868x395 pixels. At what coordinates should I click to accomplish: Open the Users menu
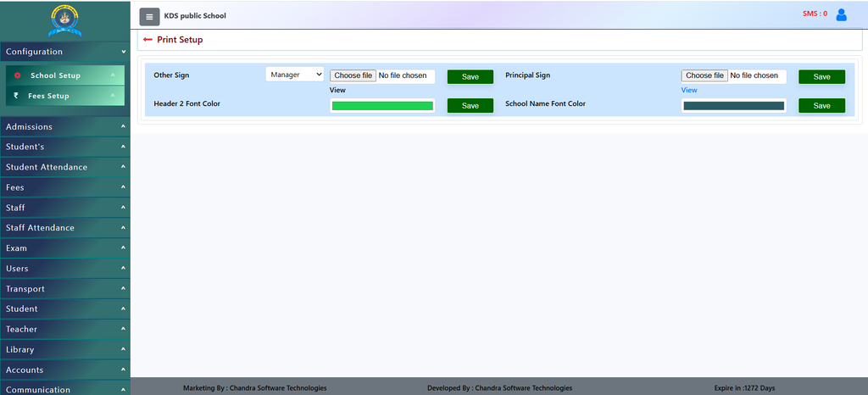(x=64, y=269)
